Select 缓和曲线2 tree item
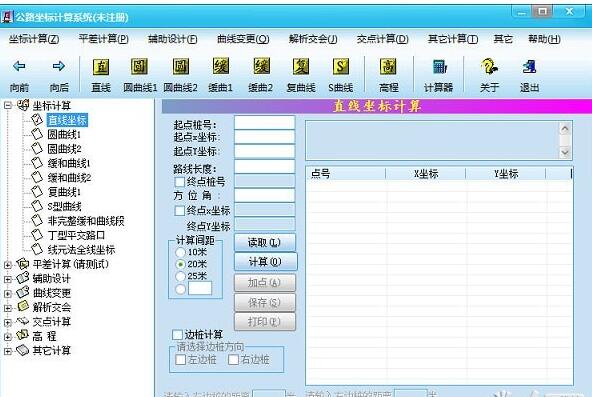Image resolution: width=592 pixels, height=397 pixels. pos(69,177)
